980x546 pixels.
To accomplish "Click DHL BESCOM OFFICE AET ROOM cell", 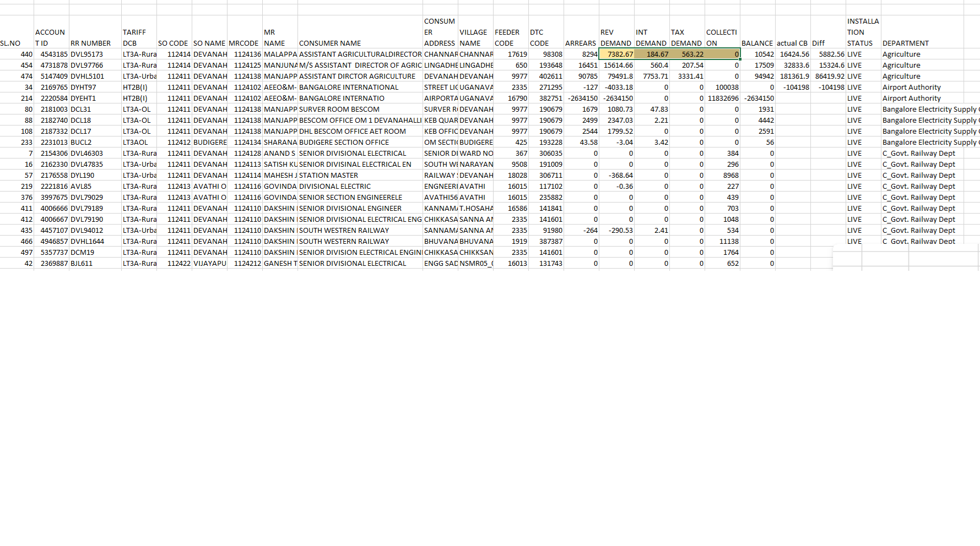I will [360, 131].
